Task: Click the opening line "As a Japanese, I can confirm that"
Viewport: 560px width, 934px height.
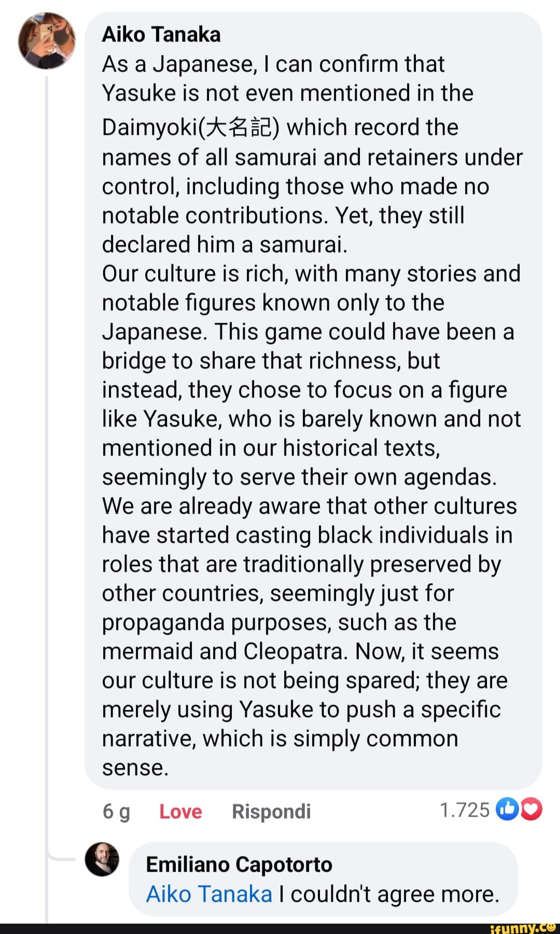Action: 273,64
